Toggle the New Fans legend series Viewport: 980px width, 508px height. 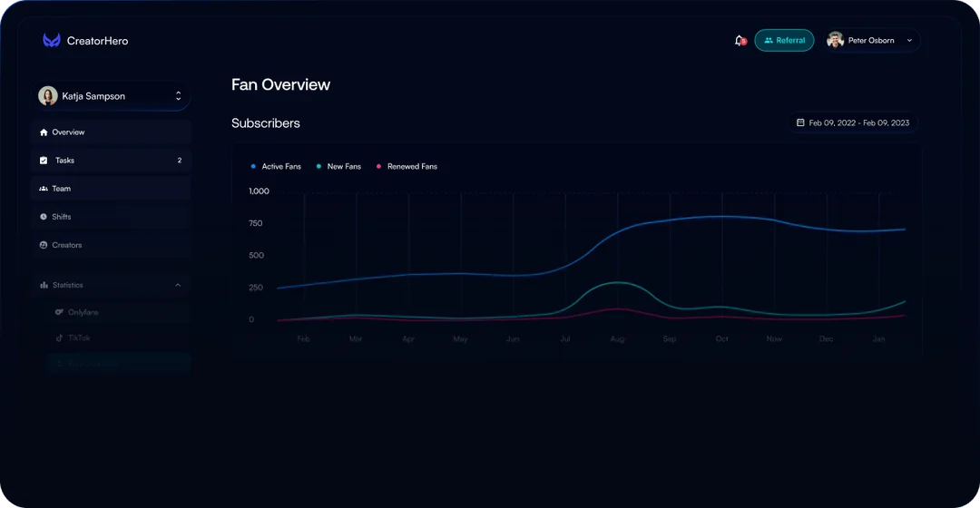point(338,167)
